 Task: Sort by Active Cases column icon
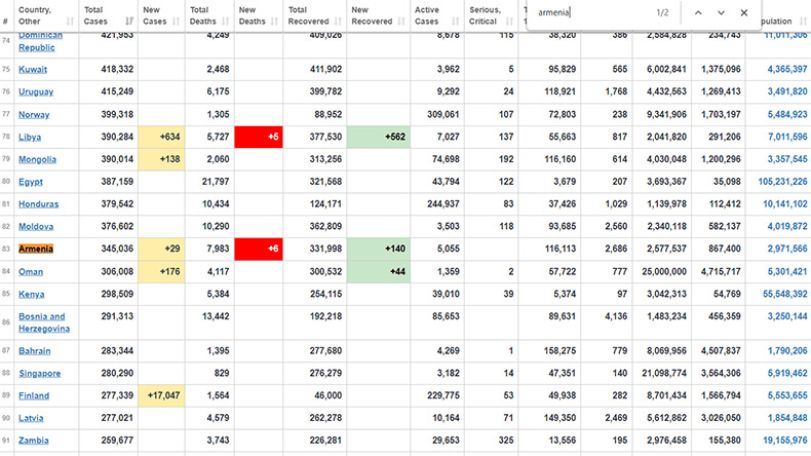(455, 21)
